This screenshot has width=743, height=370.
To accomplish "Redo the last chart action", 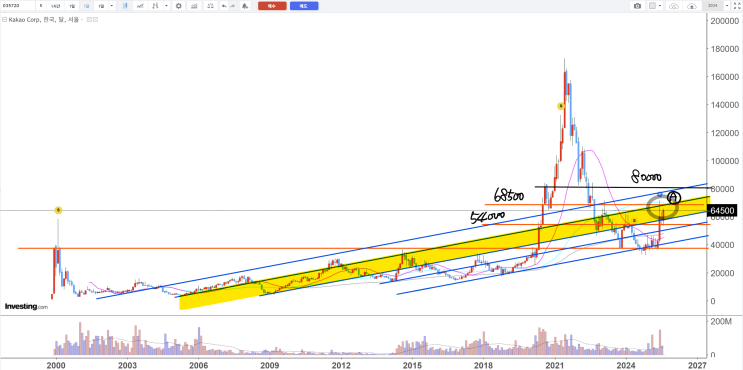I will pyautogui.click(x=232, y=6).
